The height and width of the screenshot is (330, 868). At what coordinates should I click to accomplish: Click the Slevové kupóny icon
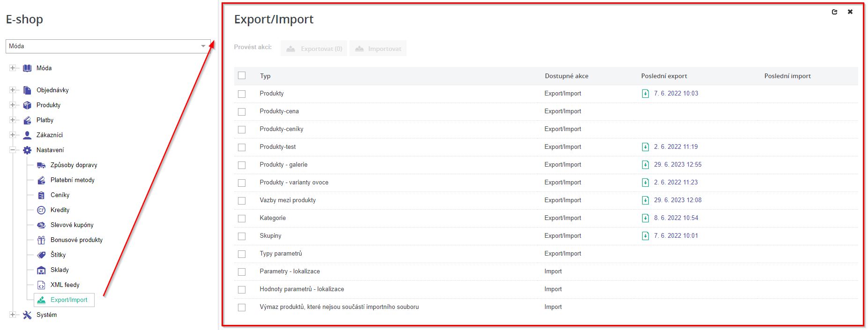(x=41, y=225)
